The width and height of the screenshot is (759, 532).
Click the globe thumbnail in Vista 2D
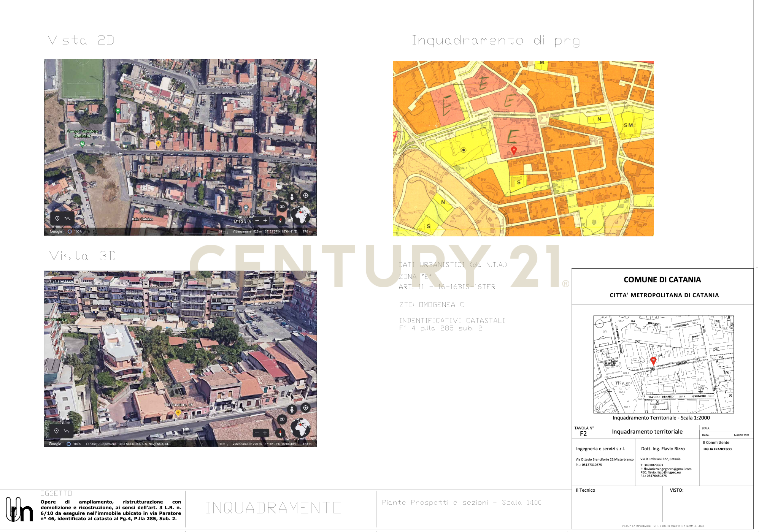300,215
